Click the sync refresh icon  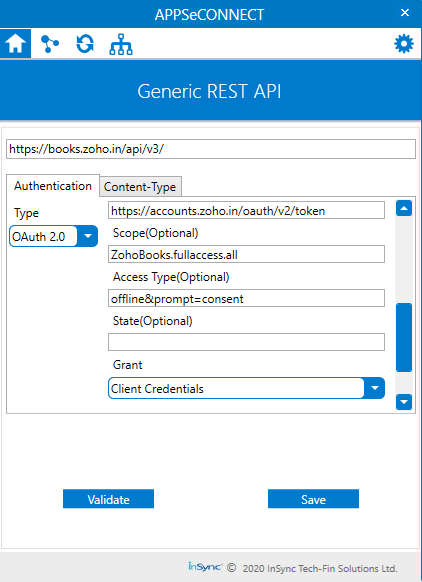point(85,44)
